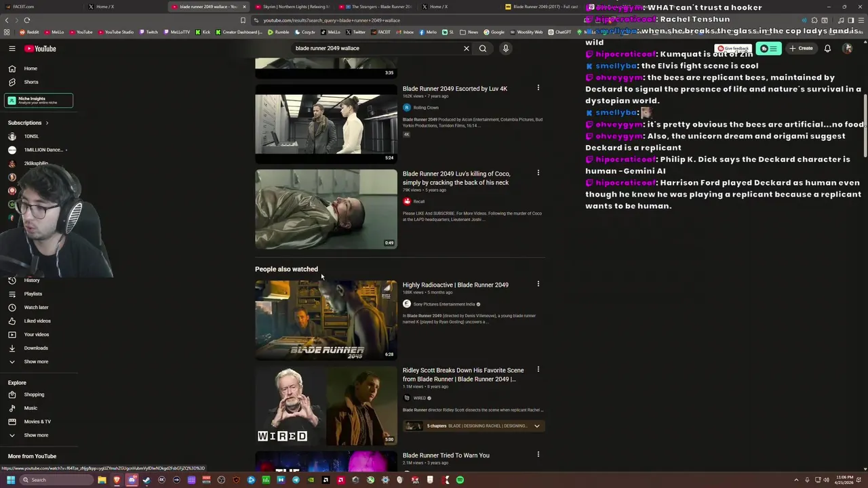868x488 pixels.
Task: Click the search magnifier button
Action: point(483,48)
